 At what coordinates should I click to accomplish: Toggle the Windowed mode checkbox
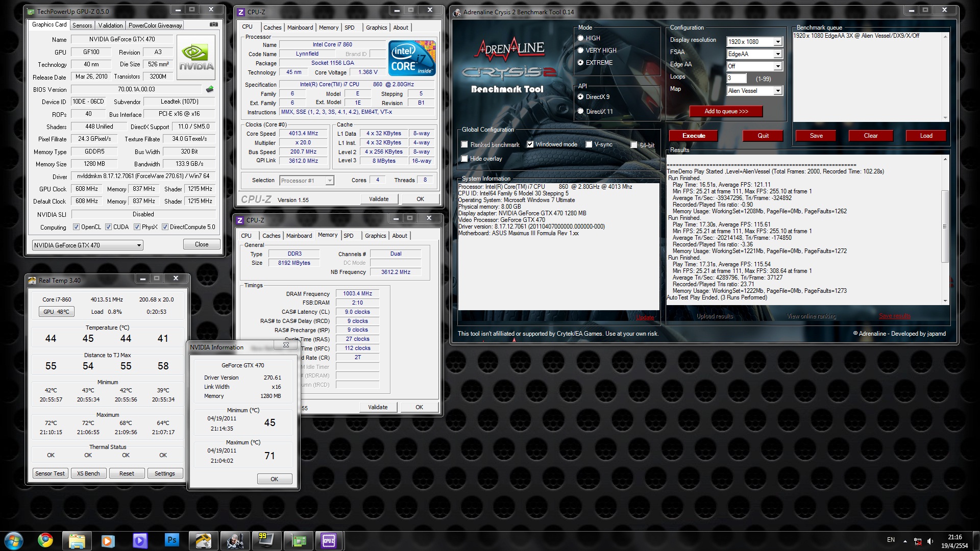pyautogui.click(x=530, y=145)
